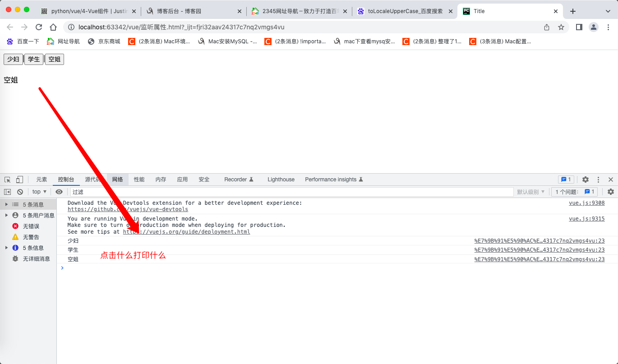
Task: Open a new browser tab
Action: [573, 11]
